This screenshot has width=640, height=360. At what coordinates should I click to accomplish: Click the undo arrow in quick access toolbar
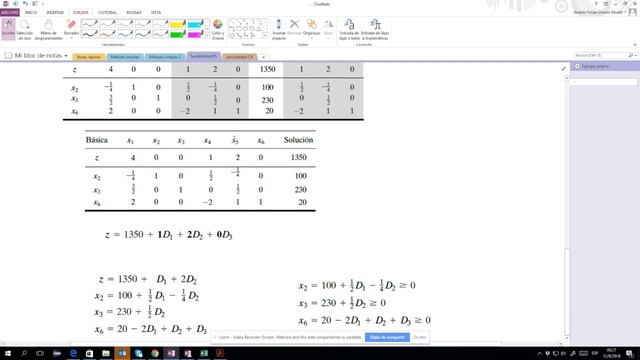pyautogui.click(x=25, y=4)
